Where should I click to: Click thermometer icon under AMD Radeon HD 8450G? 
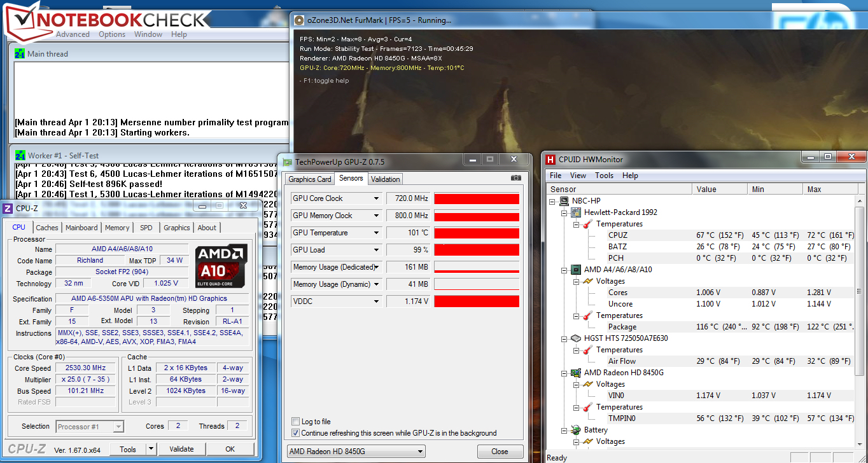point(587,407)
